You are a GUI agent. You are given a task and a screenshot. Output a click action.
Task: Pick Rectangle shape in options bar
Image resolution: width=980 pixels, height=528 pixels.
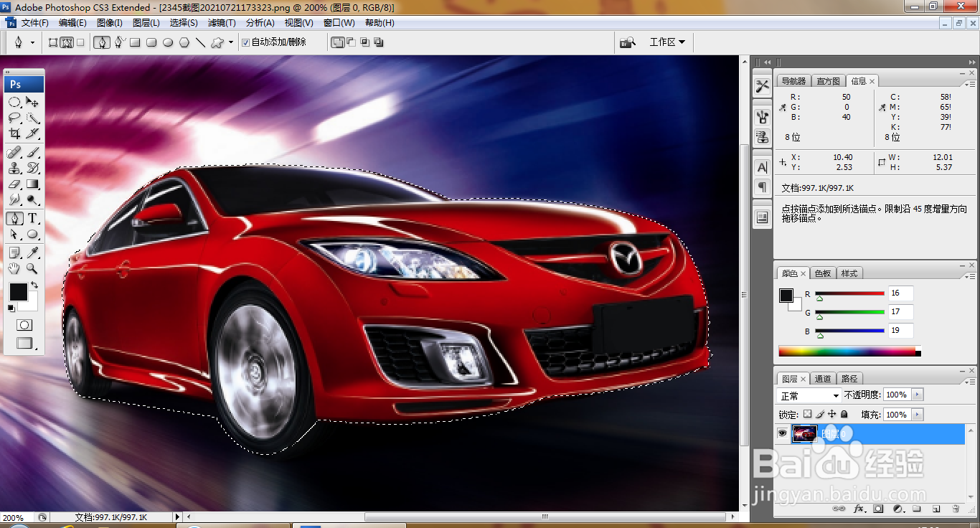(x=135, y=42)
